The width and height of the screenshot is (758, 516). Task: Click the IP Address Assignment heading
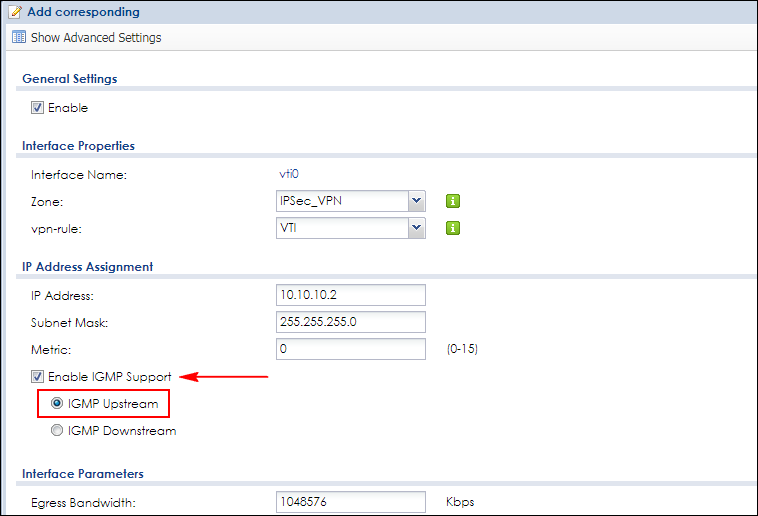[87, 267]
